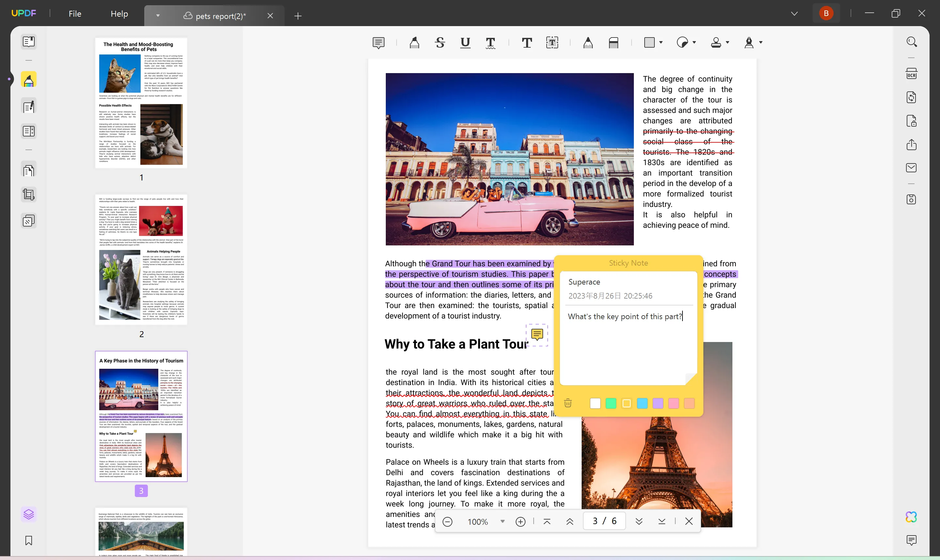
Task: Select the Stamp tool in toolbar
Action: pos(716,42)
